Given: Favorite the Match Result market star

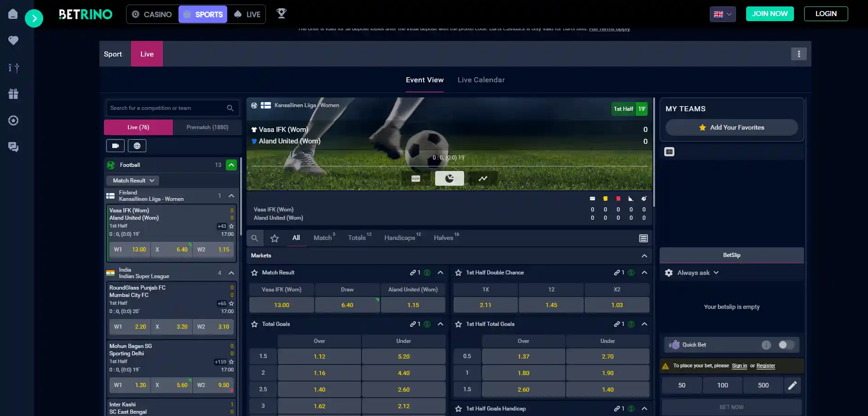Looking at the screenshot, I should point(254,273).
